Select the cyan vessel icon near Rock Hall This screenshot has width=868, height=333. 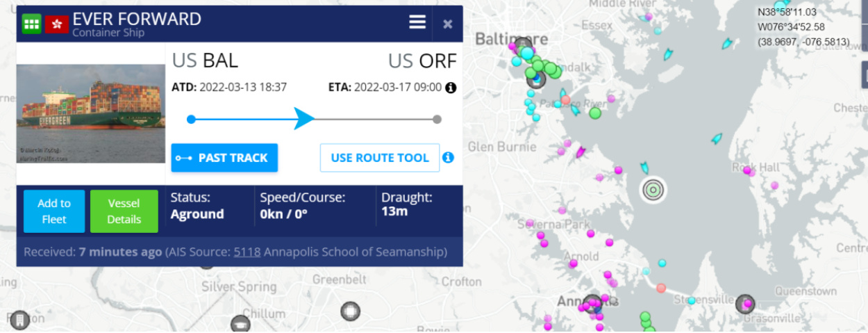pos(717,139)
